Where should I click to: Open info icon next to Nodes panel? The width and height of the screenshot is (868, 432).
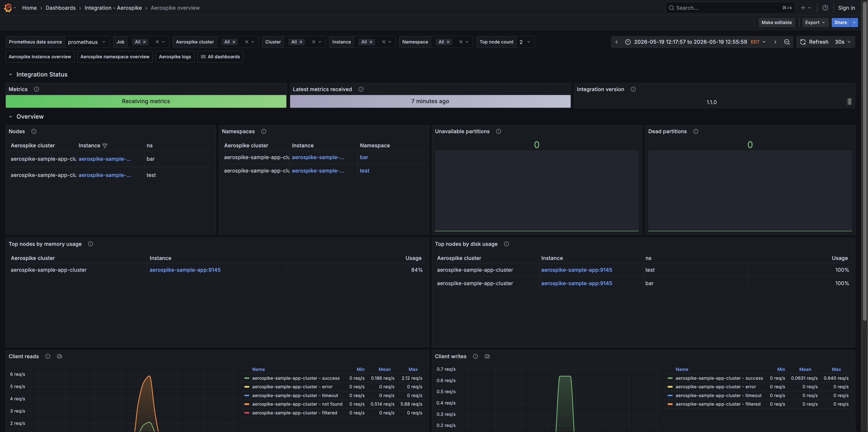(x=34, y=131)
